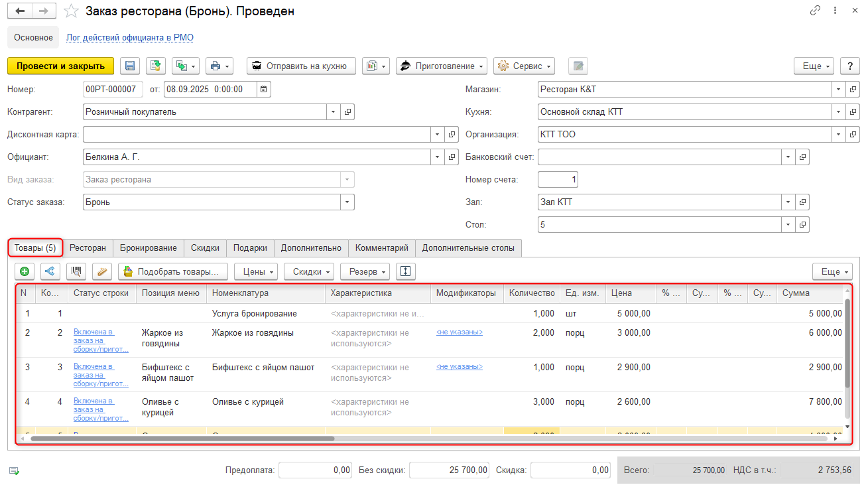Expand the Кухня dropdown
868x489 pixels.
(839, 112)
